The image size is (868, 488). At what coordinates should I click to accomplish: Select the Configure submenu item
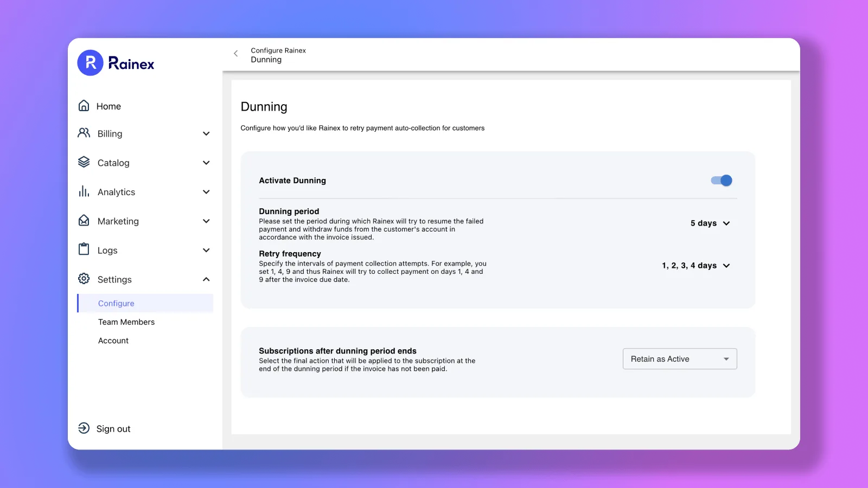pyautogui.click(x=145, y=303)
